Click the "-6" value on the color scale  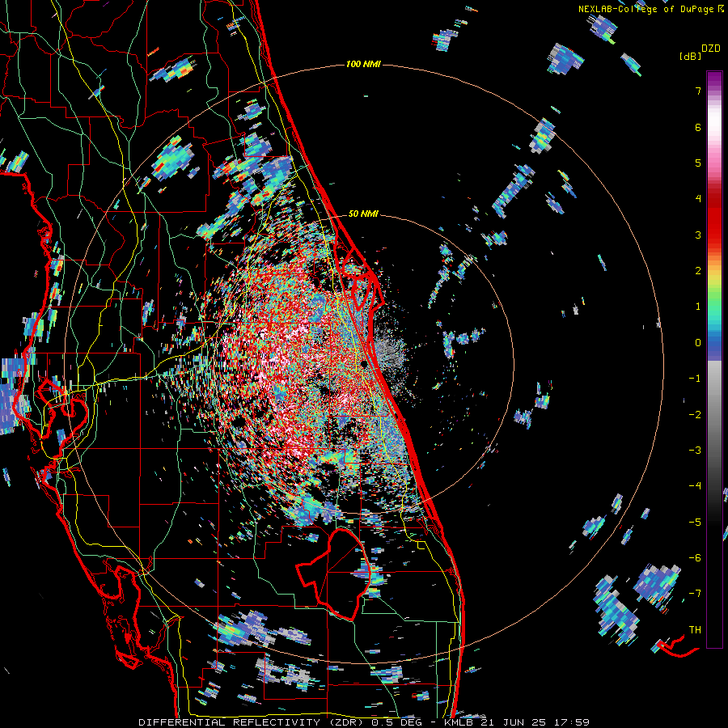695,558
